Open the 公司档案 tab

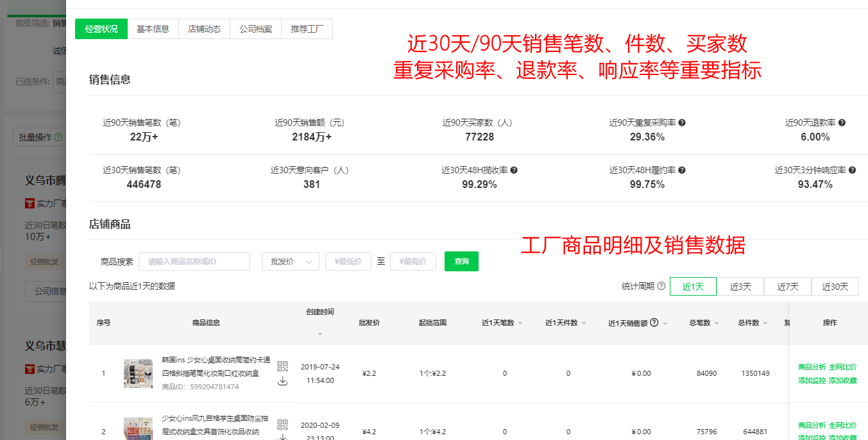click(x=257, y=29)
